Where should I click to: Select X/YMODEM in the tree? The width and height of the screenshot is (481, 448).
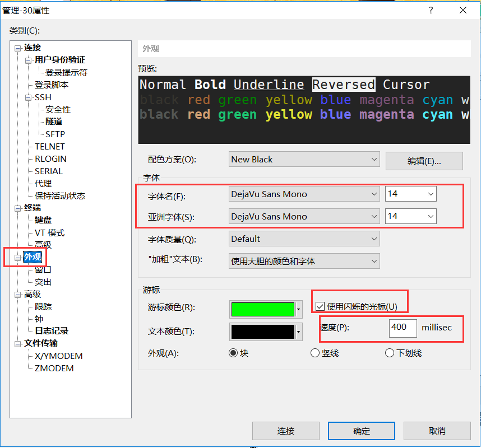tap(59, 356)
